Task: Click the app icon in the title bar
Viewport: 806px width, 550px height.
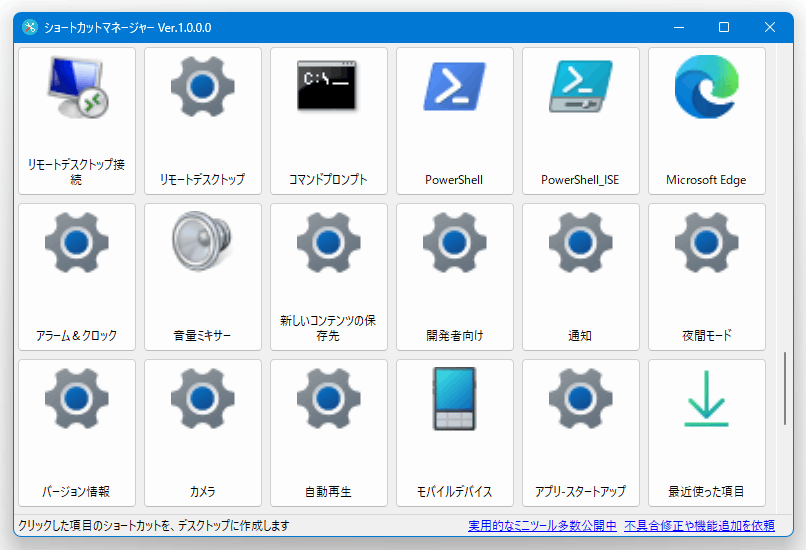Action: click(30, 27)
